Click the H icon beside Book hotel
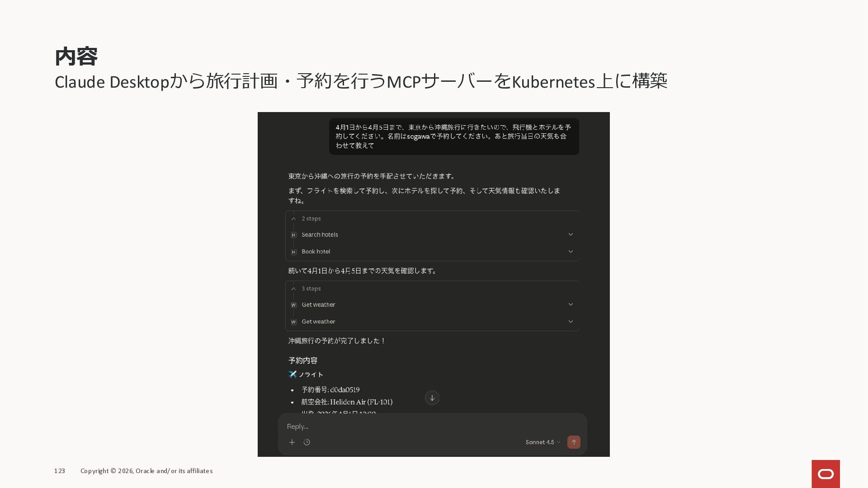This screenshot has height=488, width=868. [x=294, y=252]
